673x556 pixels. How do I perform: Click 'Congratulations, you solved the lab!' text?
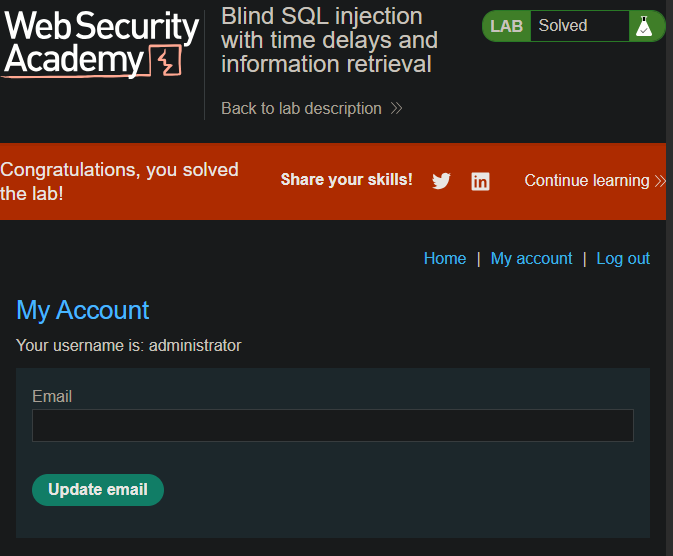[119, 181]
